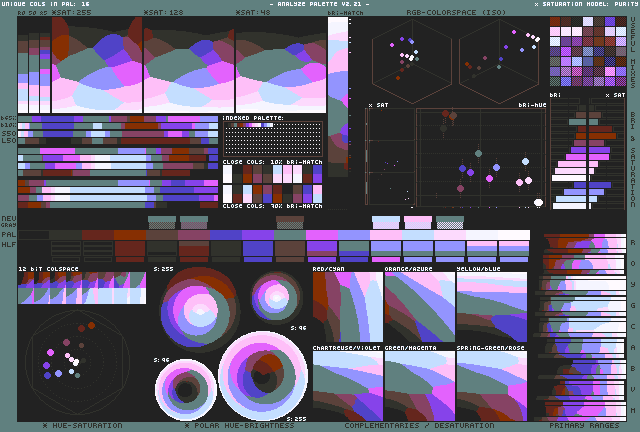This screenshot has height=432, width=640.
Task: Click the "CHARTREUSE/VIOLET" panel title
Action: 347,348
